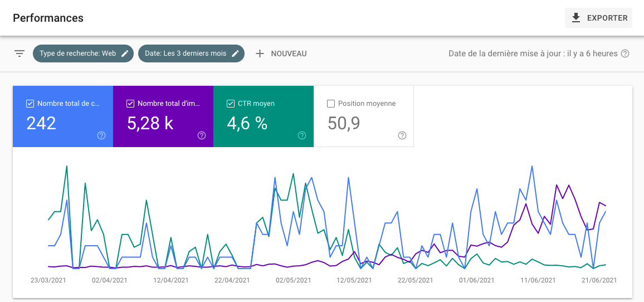Click the 22/04/2021 axis date label
Viewport: 644px width, 302px height.
point(232,280)
